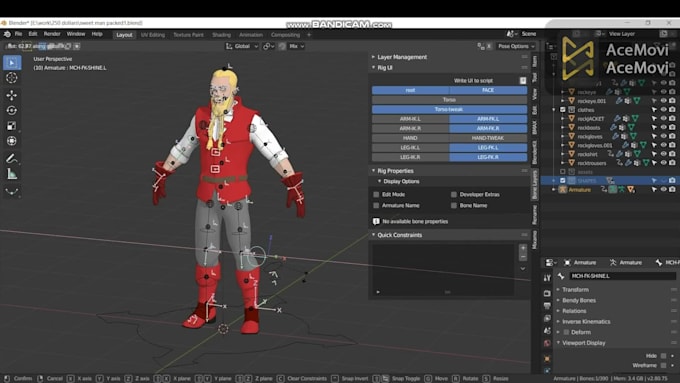The height and width of the screenshot is (383, 680).
Task: Uncheck the clothes collection checkbox
Action: tap(563, 110)
